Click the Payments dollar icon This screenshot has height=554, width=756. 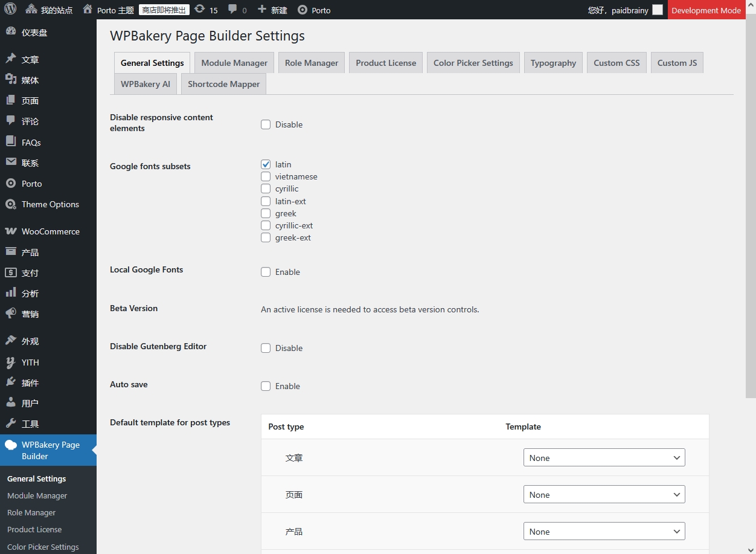click(11, 272)
